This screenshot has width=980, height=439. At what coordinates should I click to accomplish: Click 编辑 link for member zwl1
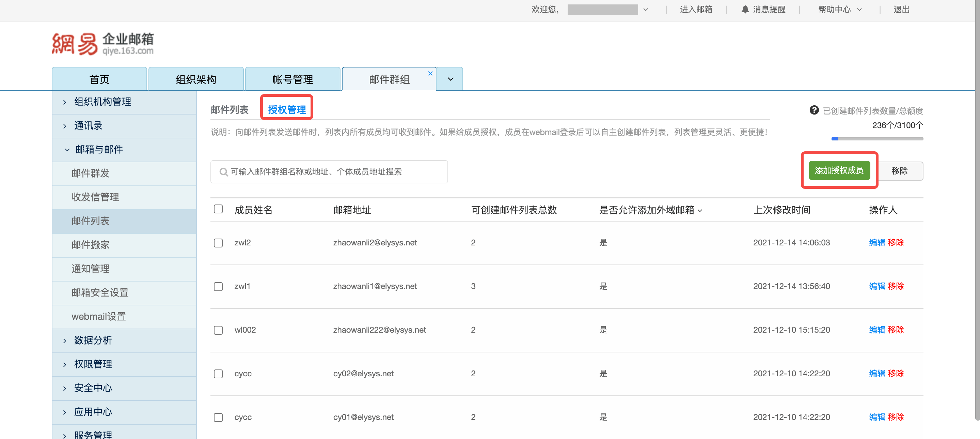(877, 286)
